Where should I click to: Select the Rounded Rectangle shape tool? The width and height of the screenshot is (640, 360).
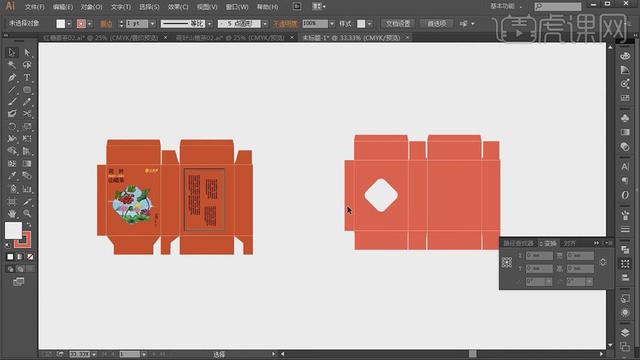click(x=27, y=89)
